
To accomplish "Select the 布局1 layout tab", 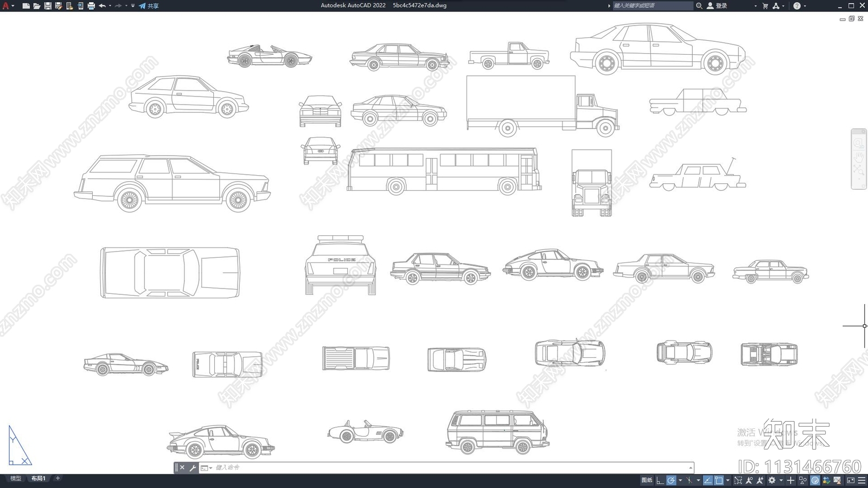I will 38,478.
